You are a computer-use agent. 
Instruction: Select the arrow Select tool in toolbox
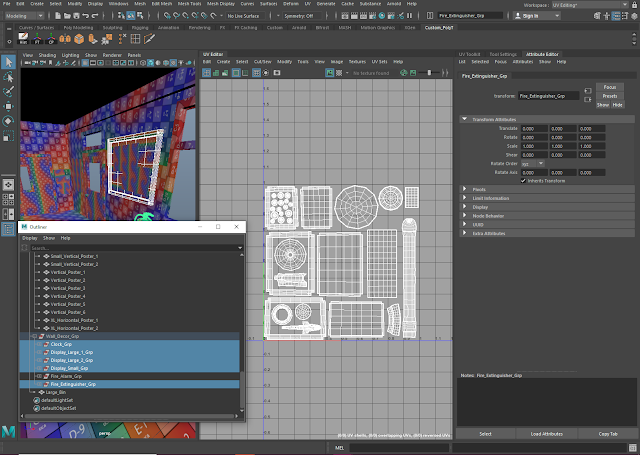pos(8,62)
